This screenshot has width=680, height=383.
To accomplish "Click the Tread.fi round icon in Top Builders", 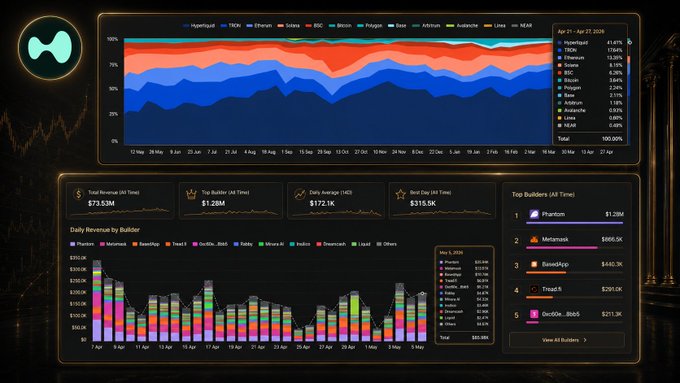I will (x=534, y=289).
